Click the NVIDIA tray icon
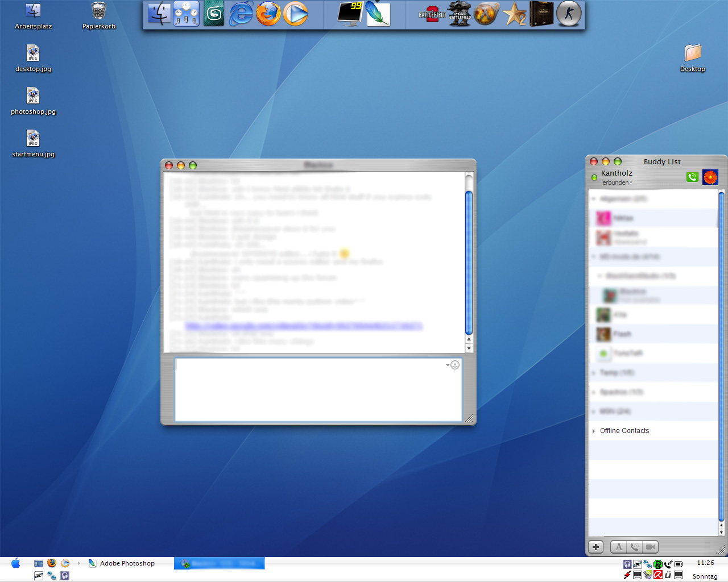The width and height of the screenshot is (728, 582). point(648,575)
